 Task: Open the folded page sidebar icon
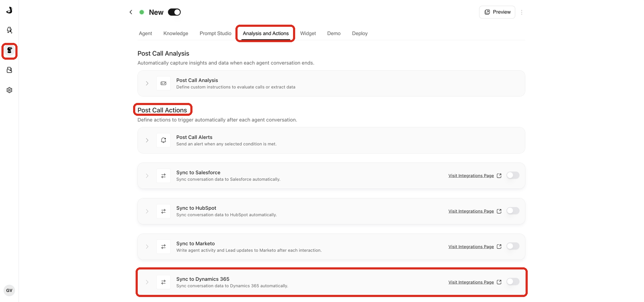(9, 70)
